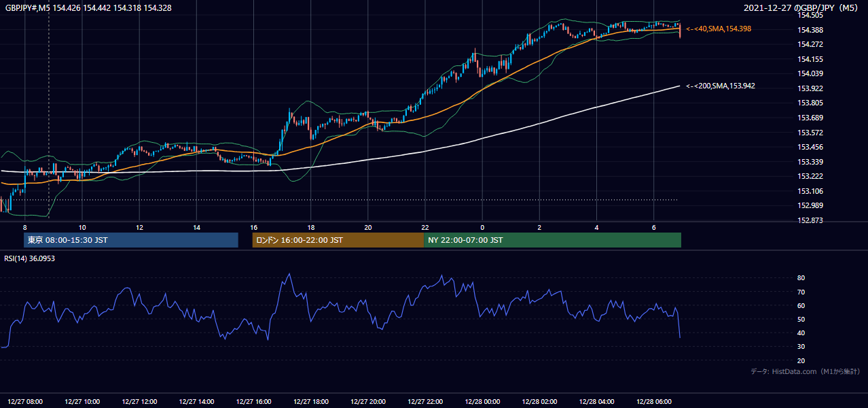Click RSI scale level 80
Screen dimensions: 868x408
pyautogui.click(x=801, y=278)
